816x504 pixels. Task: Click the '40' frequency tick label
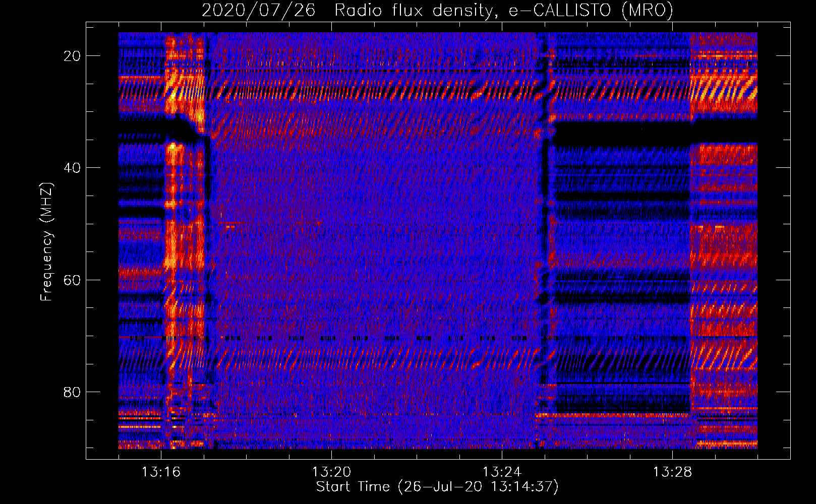[x=72, y=168]
